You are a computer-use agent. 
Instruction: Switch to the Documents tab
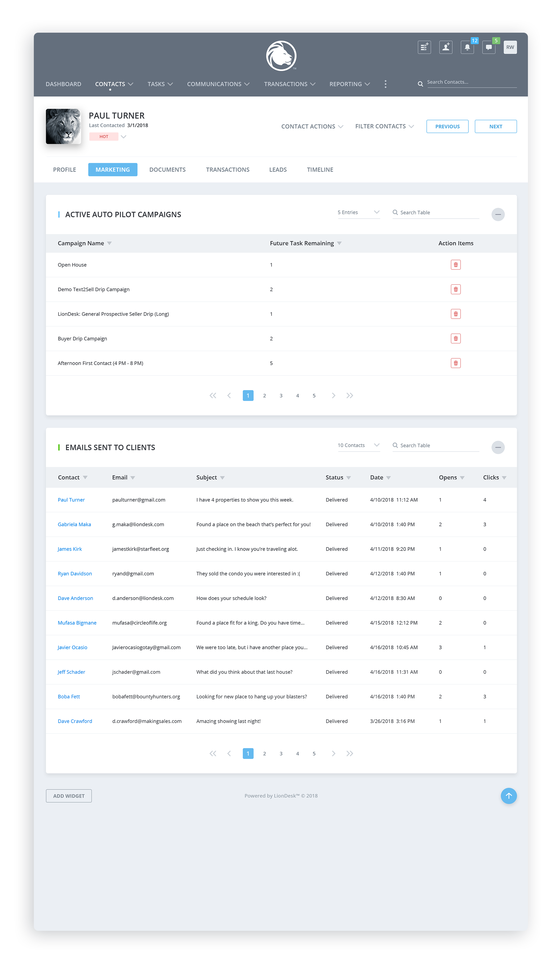click(167, 170)
